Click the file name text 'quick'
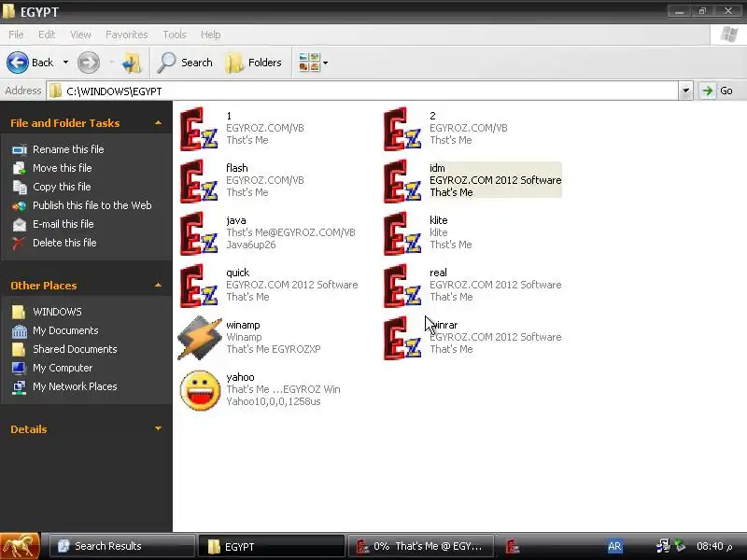Image resolution: width=747 pixels, height=560 pixels. pos(238,273)
